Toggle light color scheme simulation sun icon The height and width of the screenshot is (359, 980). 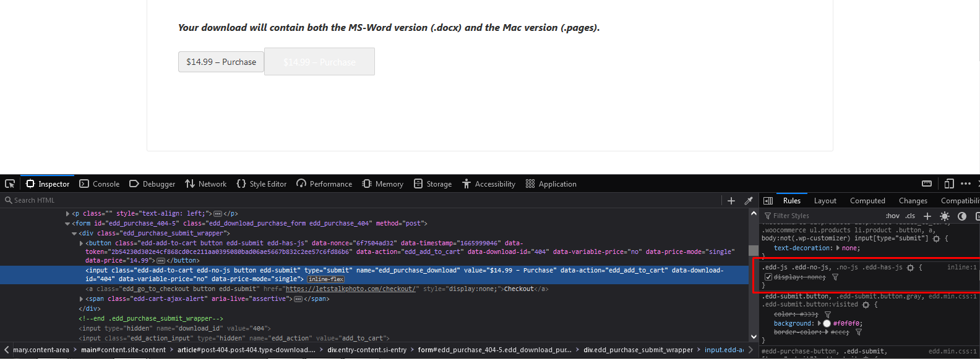[944, 216]
